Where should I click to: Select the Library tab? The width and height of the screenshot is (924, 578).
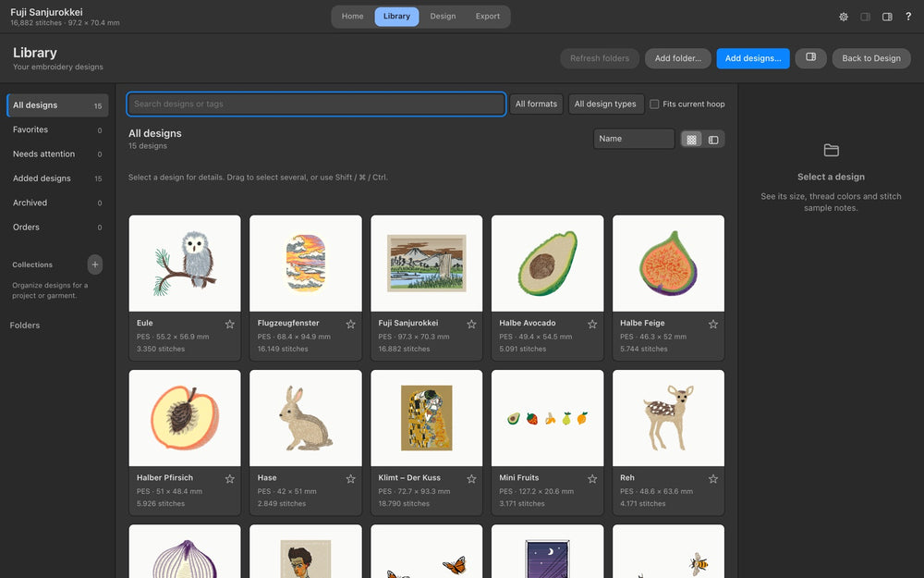coord(396,17)
